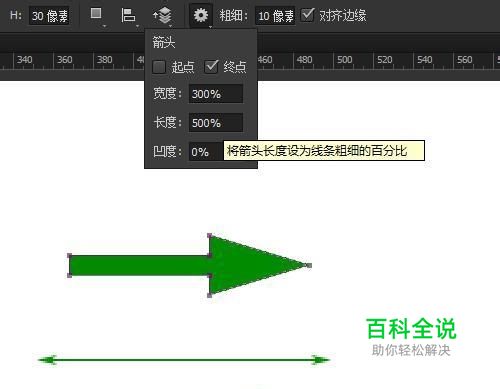The image size is (500, 389).
Task: Uncheck the 终点 arrowhead checkbox
Action: (x=211, y=67)
